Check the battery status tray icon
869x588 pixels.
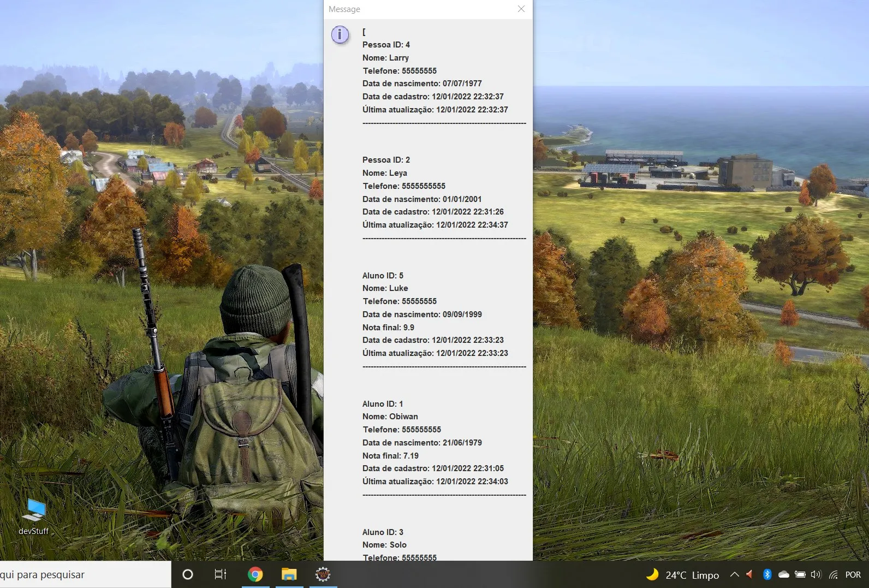tap(800, 574)
